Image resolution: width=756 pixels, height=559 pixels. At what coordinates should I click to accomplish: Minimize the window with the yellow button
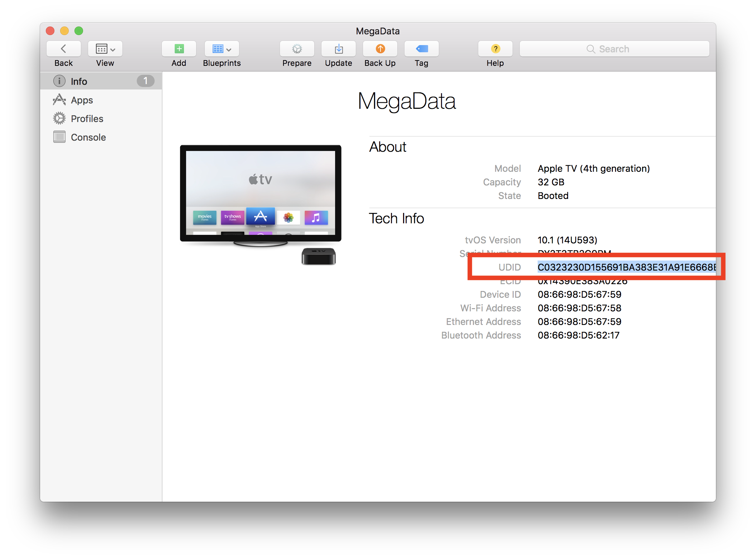tap(64, 31)
